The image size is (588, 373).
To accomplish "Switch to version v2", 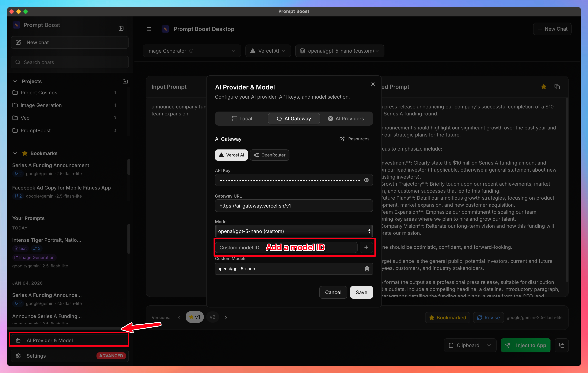I will 212,317.
